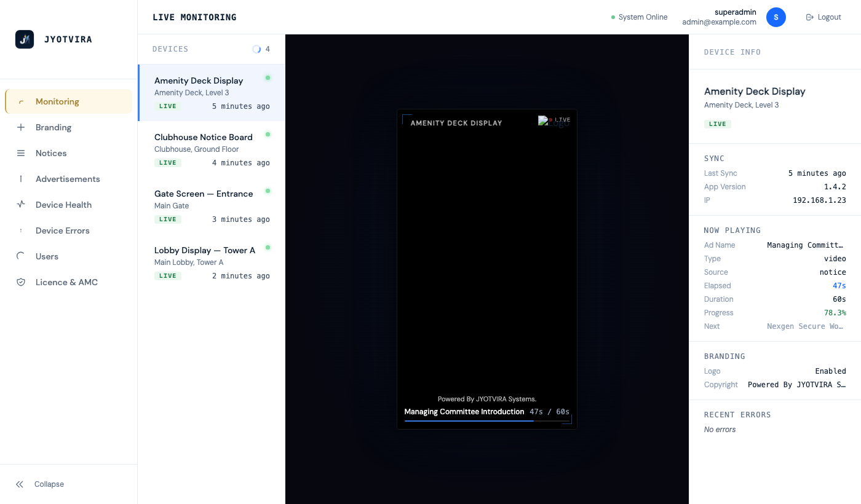Select the Clubhouse Notice Board device
The height and width of the screenshot is (504, 861).
click(x=212, y=149)
